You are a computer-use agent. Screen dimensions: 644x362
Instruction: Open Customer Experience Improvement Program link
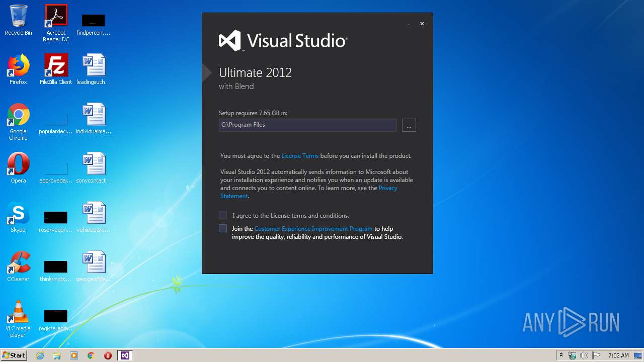click(x=313, y=229)
